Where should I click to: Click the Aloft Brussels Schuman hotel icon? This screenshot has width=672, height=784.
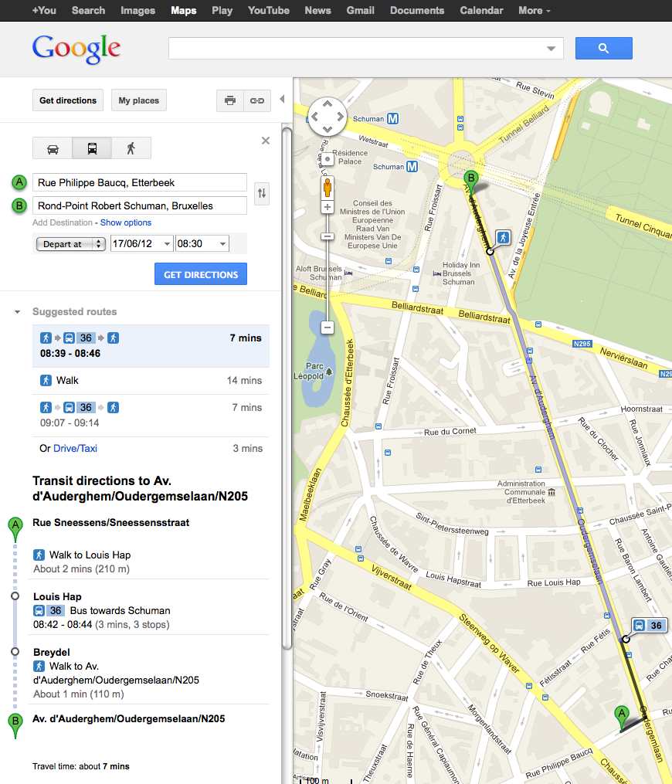pyautogui.click(x=348, y=273)
